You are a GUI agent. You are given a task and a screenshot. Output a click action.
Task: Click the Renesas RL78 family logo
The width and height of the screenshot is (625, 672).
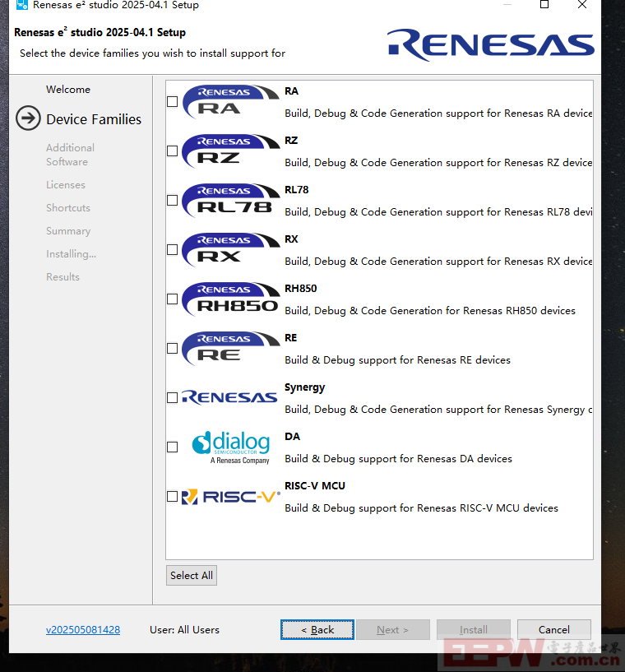tap(231, 200)
